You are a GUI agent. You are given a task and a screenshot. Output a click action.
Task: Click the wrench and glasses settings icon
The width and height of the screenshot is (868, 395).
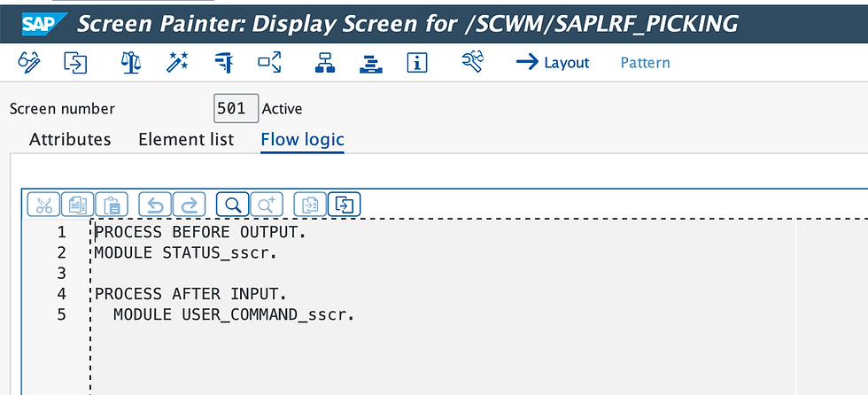(472, 61)
